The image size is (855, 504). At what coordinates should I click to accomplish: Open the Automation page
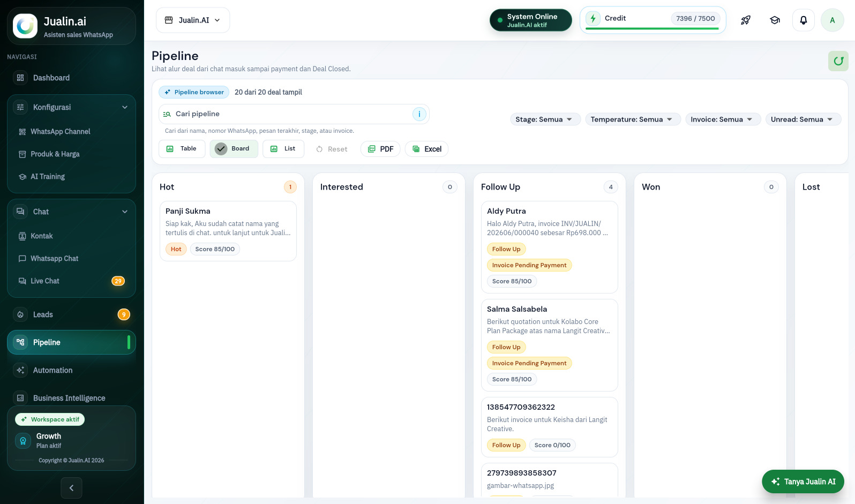coord(71,370)
